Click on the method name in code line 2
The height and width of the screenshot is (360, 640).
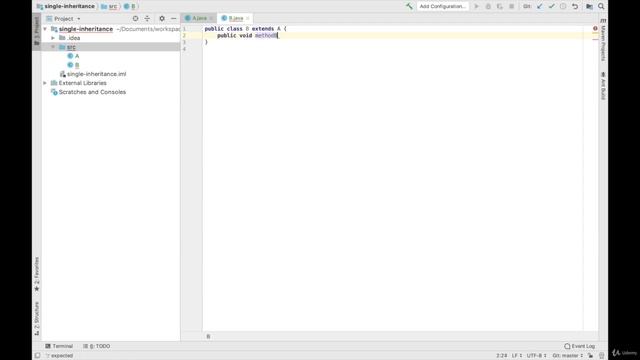[x=265, y=36]
